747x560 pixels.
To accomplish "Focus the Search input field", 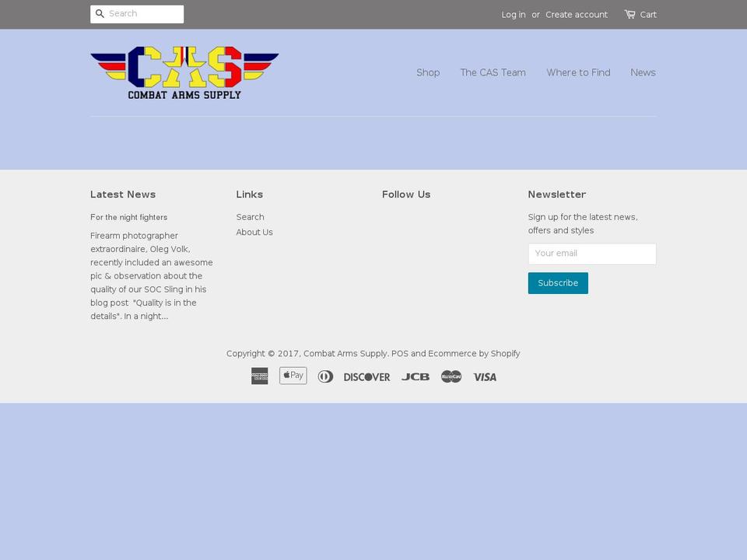I will click(x=137, y=14).
